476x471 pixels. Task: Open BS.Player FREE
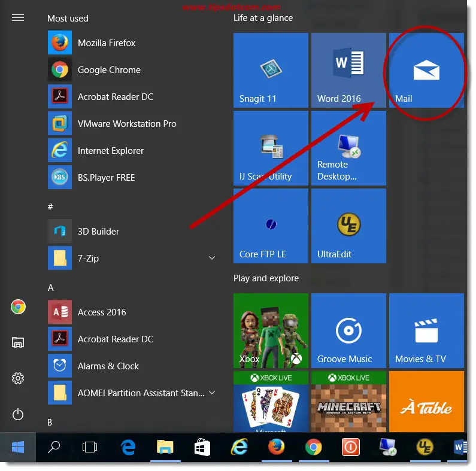[132, 177]
